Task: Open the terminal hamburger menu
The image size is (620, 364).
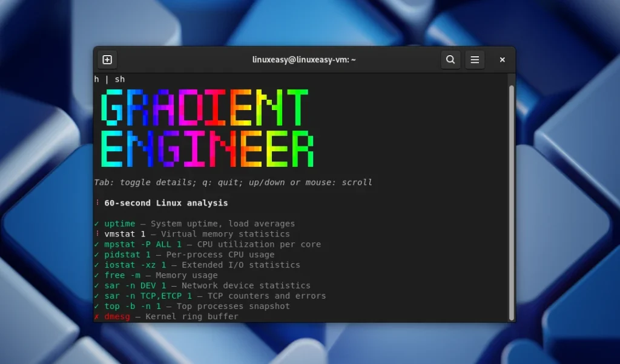Action: (x=475, y=59)
